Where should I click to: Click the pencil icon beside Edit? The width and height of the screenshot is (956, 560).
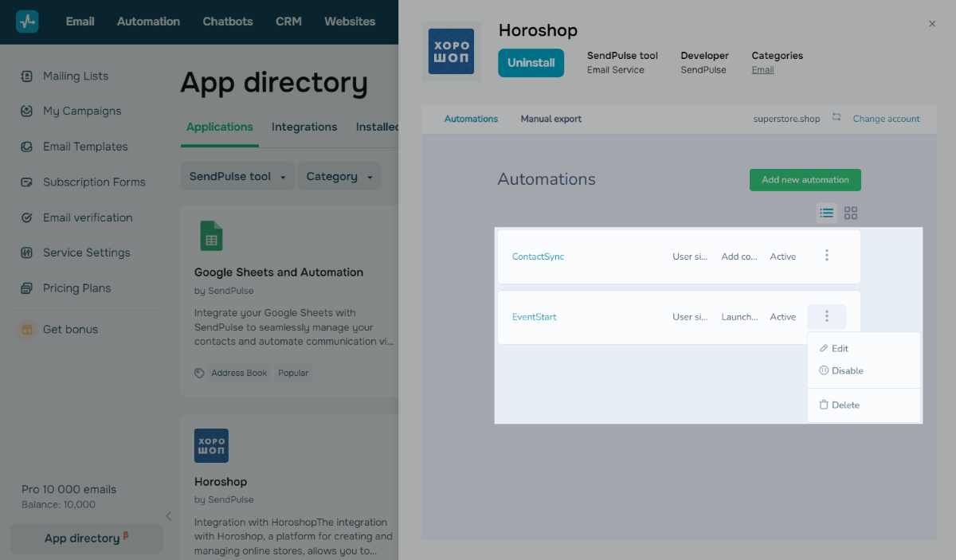click(824, 349)
